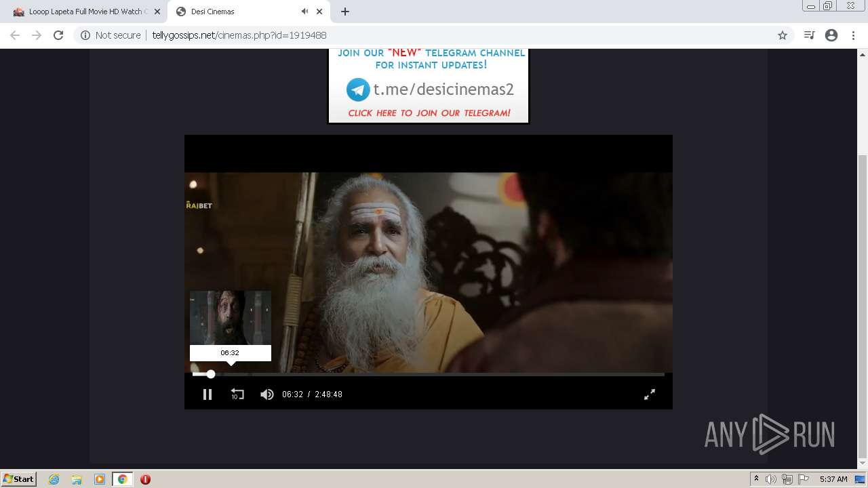Rewind the video 10 seconds
Viewport: 868px width, 488px height.
pos(237,394)
